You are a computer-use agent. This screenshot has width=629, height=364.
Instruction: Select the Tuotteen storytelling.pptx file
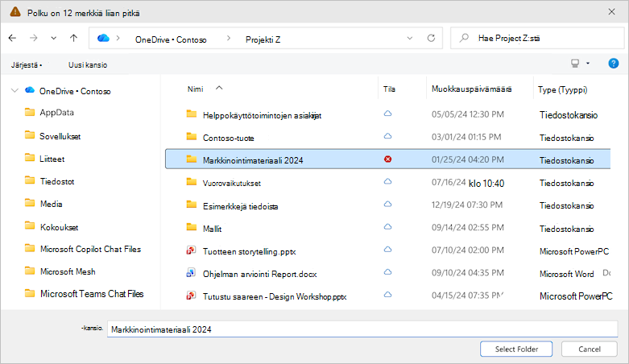click(x=249, y=251)
